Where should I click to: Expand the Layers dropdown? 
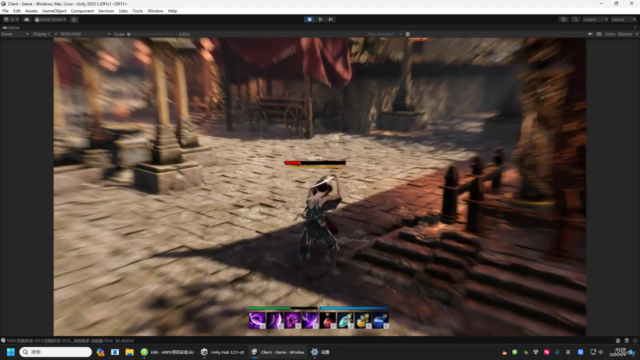coord(595,19)
